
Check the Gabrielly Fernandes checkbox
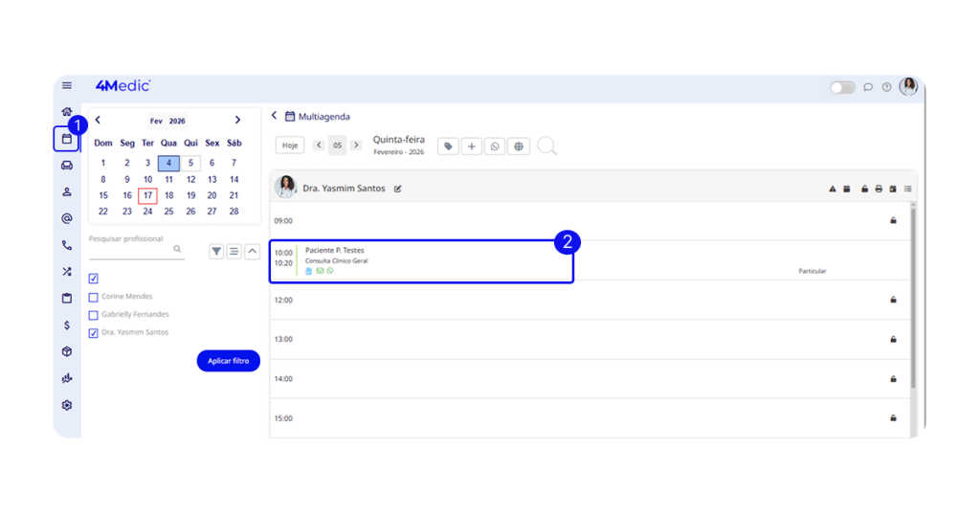94,315
